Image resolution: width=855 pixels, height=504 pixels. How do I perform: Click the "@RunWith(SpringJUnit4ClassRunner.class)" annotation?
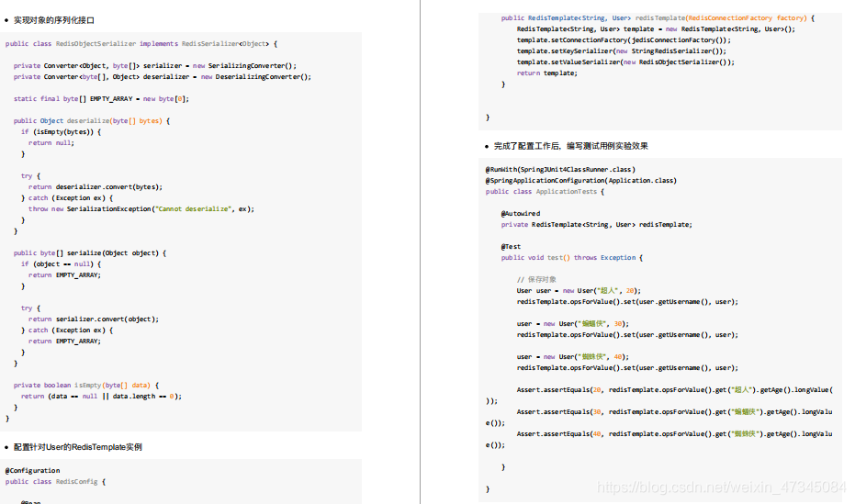tap(560, 170)
